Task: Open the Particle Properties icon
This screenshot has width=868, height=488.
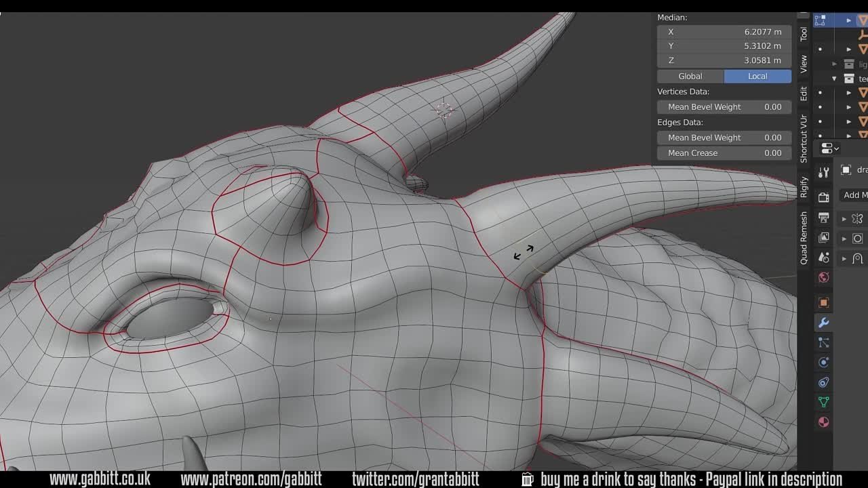Action: tap(823, 342)
